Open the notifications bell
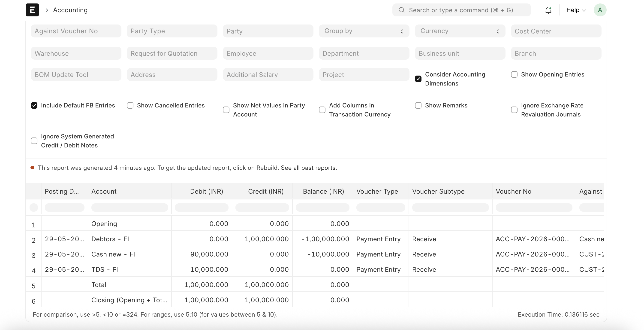Image resolution: width=644 pixels, height=330 pixels. click(548, 10)
